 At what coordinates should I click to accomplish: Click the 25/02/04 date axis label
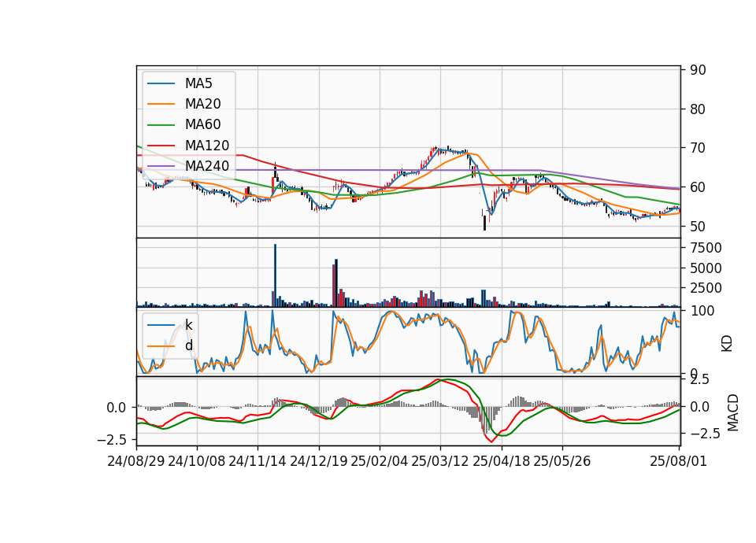(380, 461)
